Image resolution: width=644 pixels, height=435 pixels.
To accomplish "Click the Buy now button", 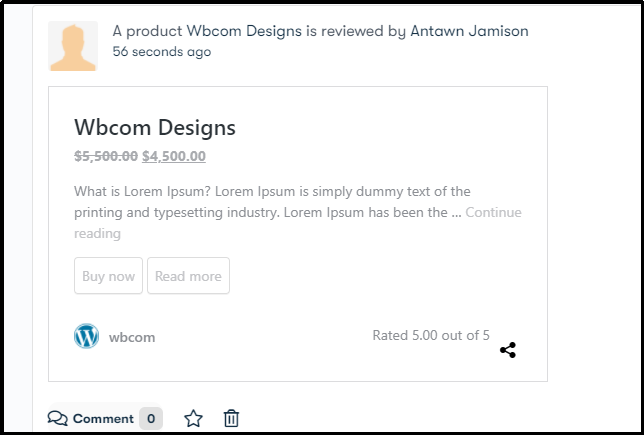I will coord(108,276).
